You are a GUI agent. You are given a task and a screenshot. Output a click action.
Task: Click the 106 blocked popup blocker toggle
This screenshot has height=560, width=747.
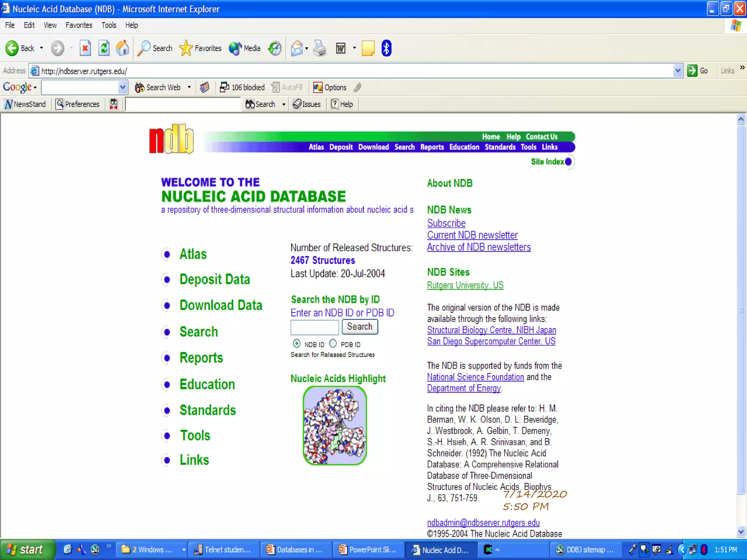(243, 87)
